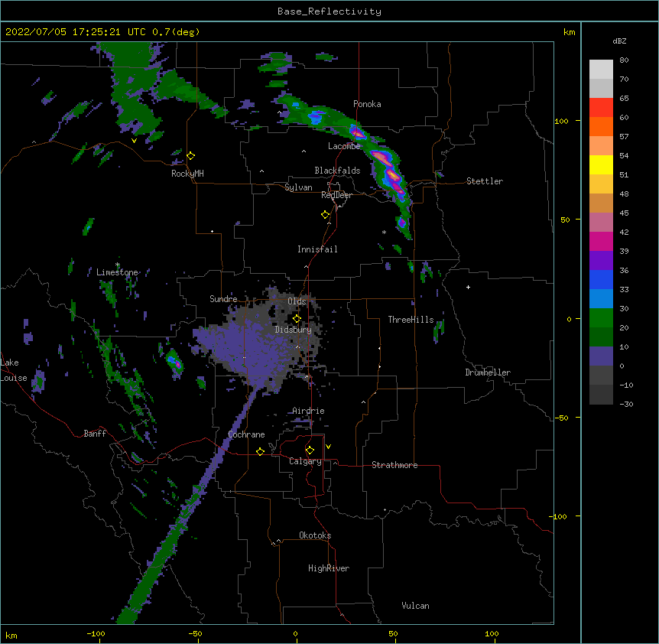The image size is (659, 644).
Task: Click the Ponoka city label
Action: tap(367, 104)
